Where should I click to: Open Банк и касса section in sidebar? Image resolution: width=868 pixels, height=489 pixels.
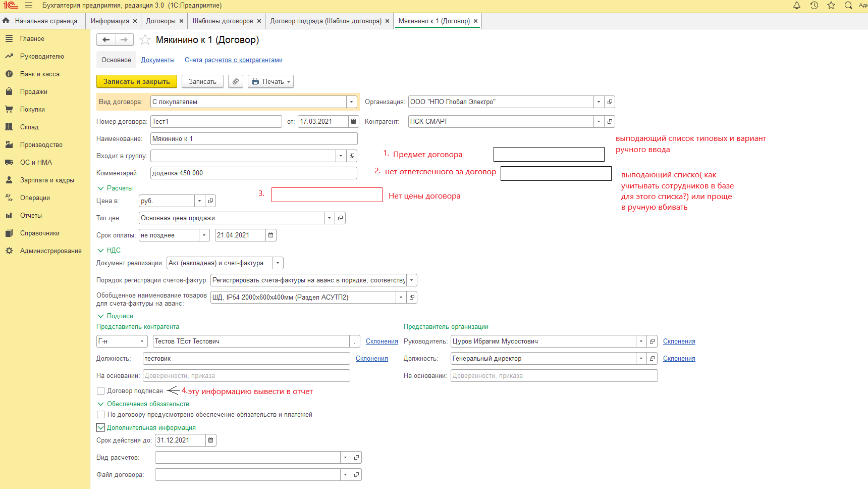39,74
